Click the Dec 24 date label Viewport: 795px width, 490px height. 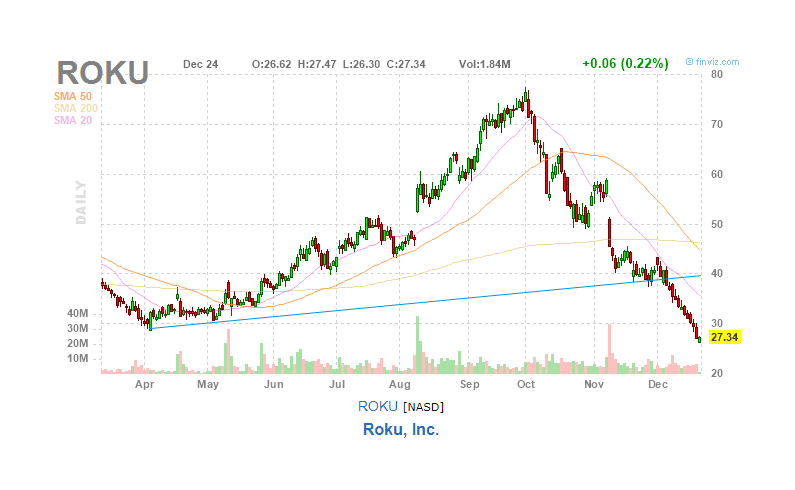tap(200, 64)
